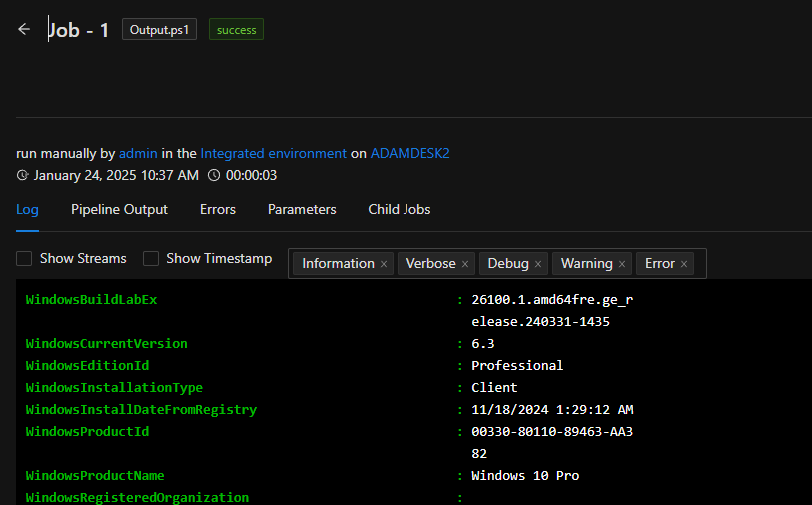Open the Errors tab
812x505 pixels.
217,209
